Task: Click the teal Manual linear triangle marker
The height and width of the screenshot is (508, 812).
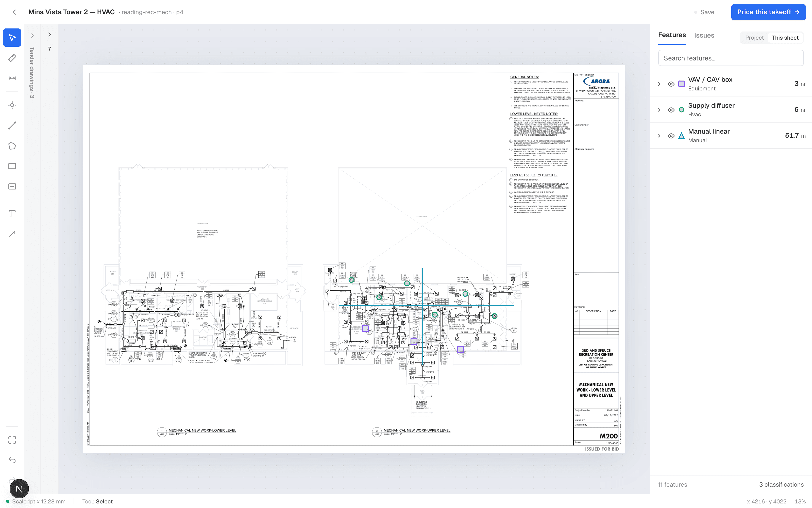Action: click(682, 136)
